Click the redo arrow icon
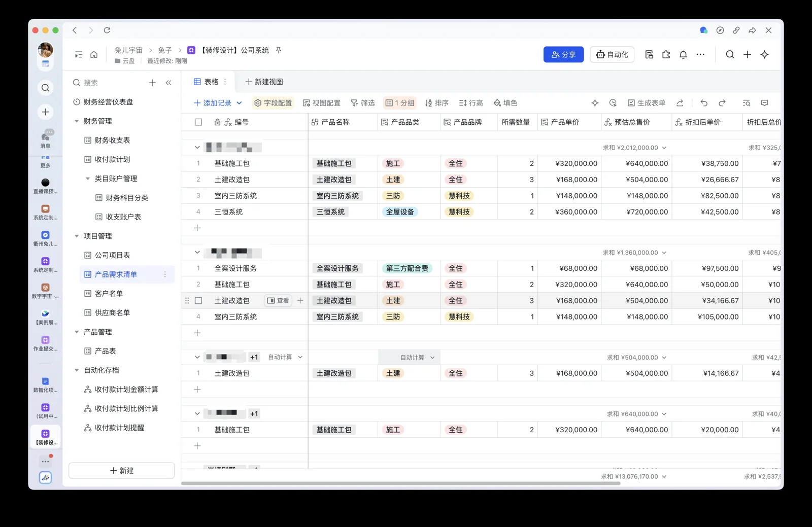This screenshot has width=812, height=527. [722, 103]
